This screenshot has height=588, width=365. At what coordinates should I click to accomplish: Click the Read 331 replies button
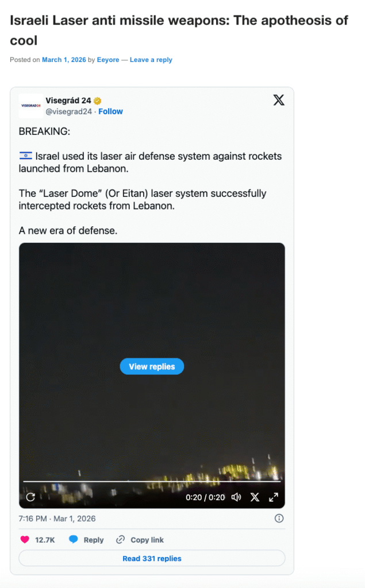(152, 558)
